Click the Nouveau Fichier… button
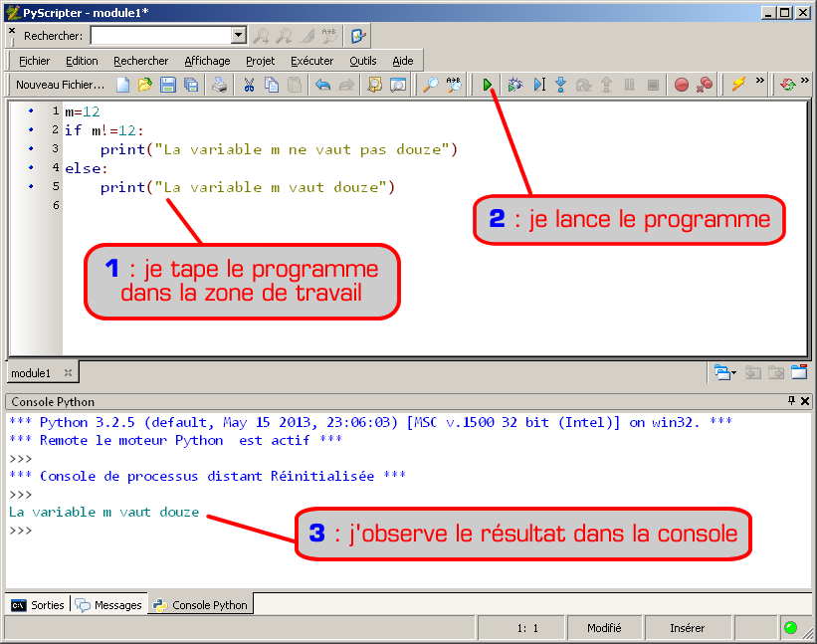This screenshot has height=644, width=817. [60, 86]
